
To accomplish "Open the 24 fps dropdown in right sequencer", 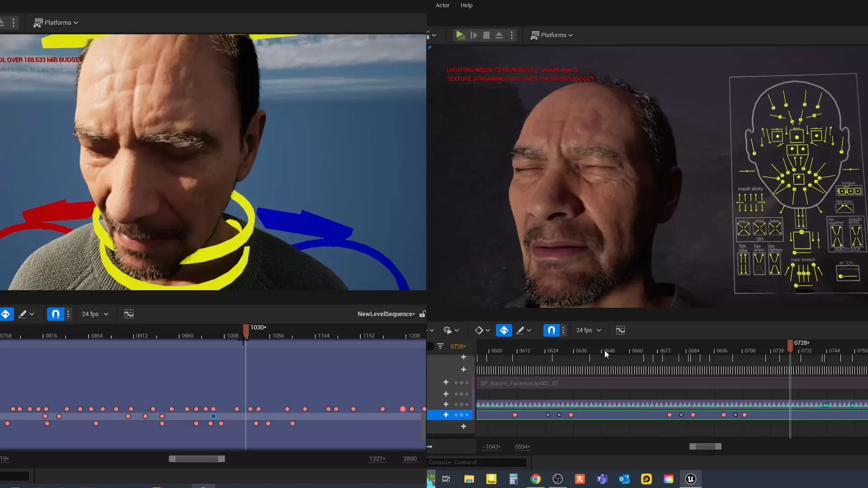I will pos(589,330).
